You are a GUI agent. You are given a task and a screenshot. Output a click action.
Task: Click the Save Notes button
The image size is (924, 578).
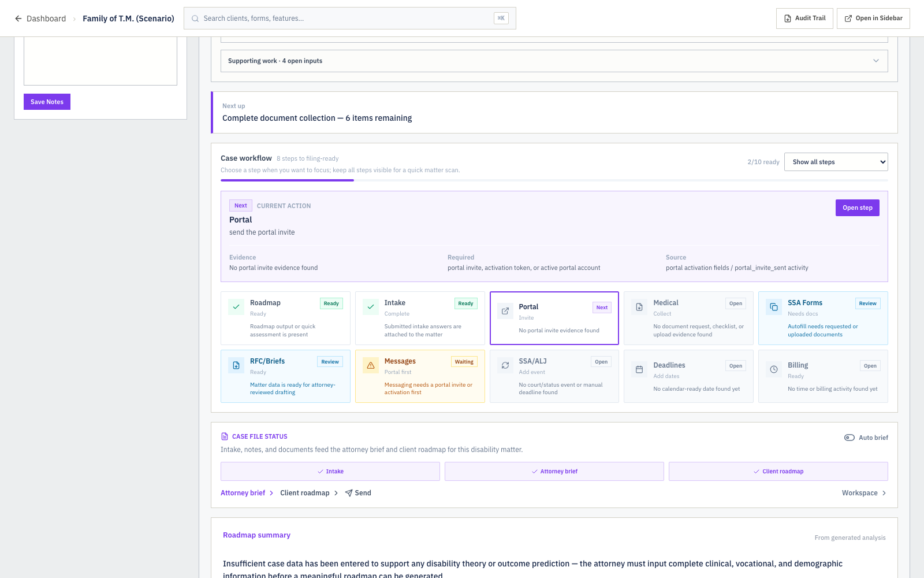click(47, 102)
